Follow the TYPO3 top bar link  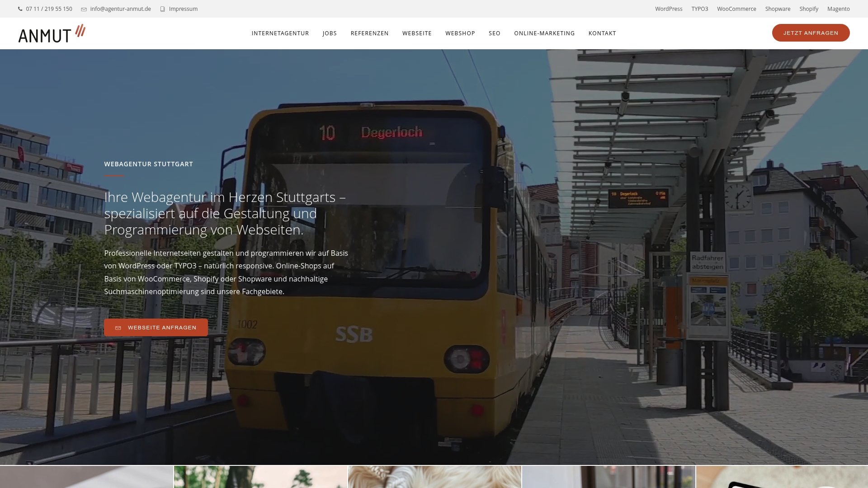699,9
